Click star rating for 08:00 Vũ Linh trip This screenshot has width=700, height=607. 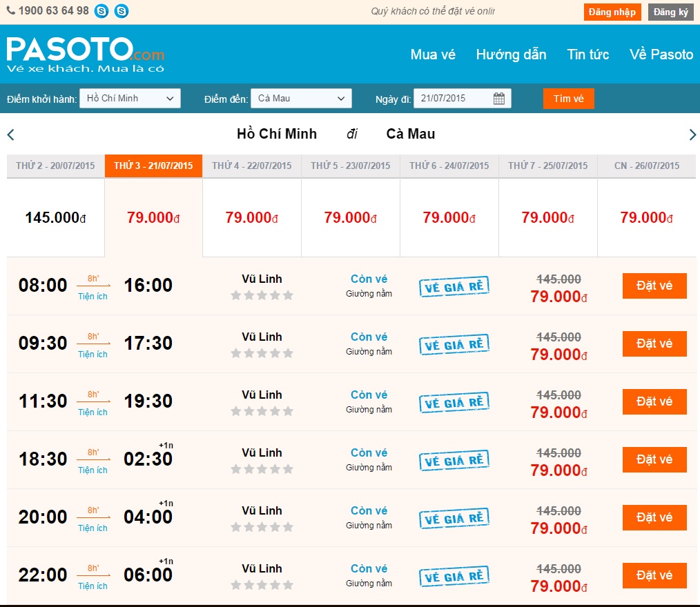pos(262,295)
